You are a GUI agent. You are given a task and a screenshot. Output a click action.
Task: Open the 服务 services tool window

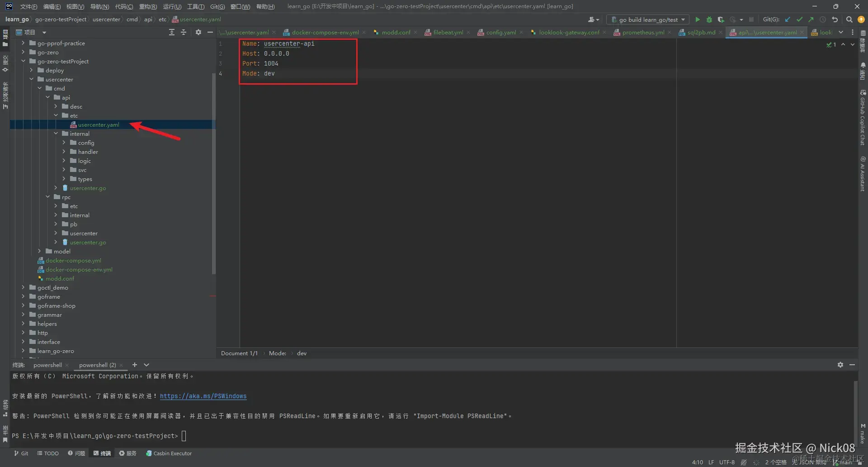[127, 453]
